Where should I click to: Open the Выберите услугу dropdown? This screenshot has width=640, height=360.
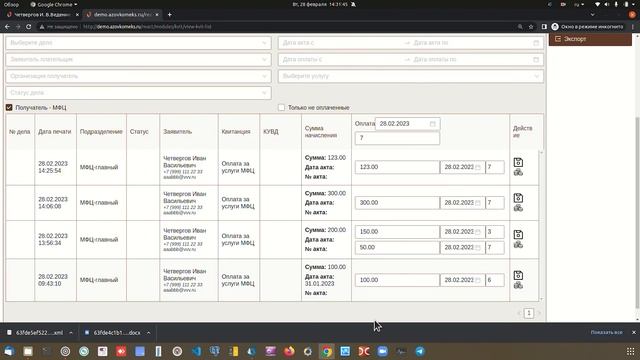click(411, 76)
